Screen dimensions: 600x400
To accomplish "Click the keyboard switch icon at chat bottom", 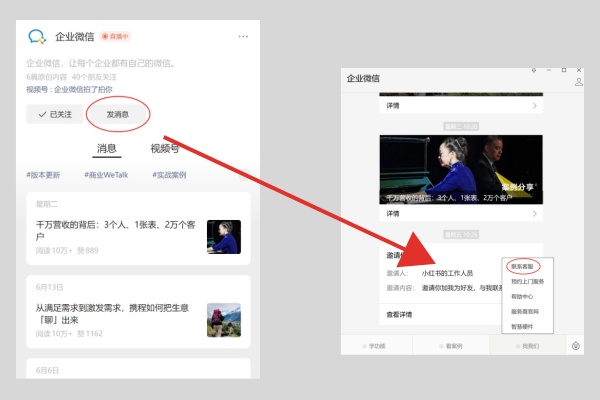I will 576,346.
